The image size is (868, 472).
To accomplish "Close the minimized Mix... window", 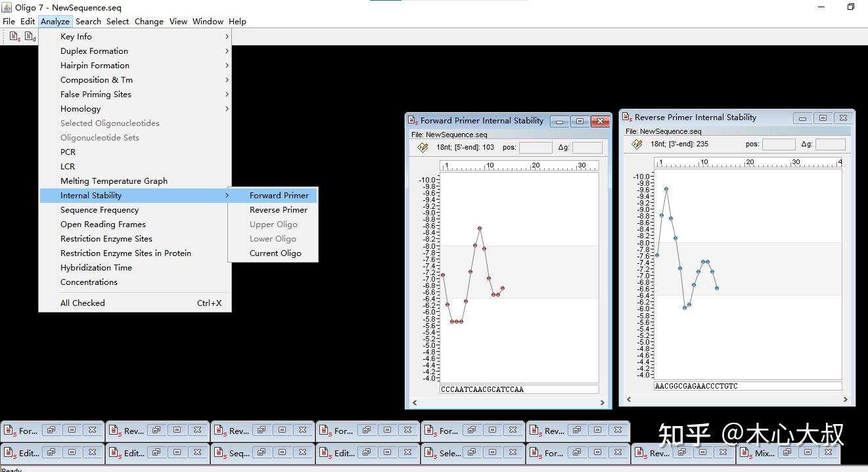I will [x=829, y=452].
